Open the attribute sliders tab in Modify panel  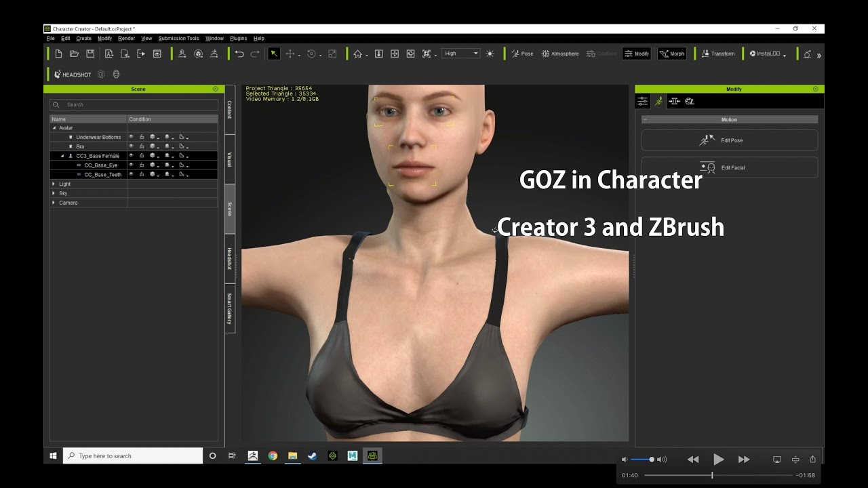[x=643, y=101]
